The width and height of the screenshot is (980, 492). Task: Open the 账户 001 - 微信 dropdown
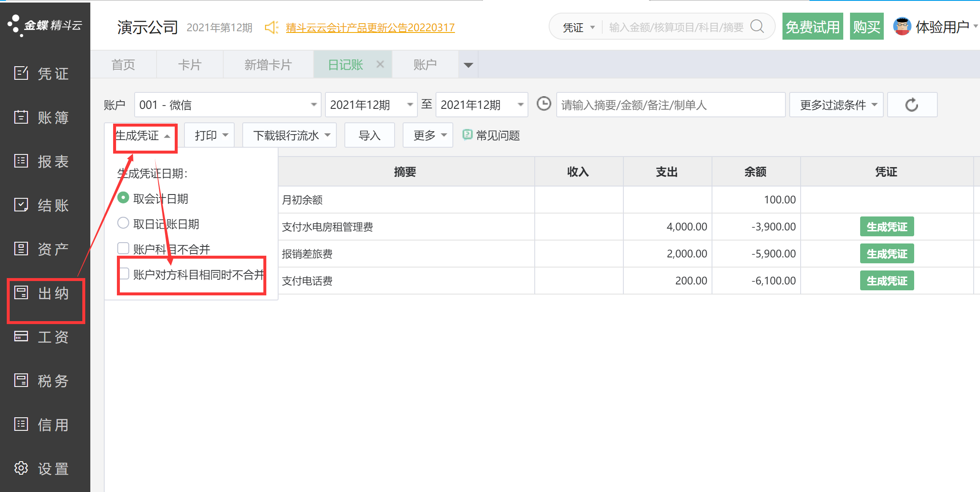227,105
